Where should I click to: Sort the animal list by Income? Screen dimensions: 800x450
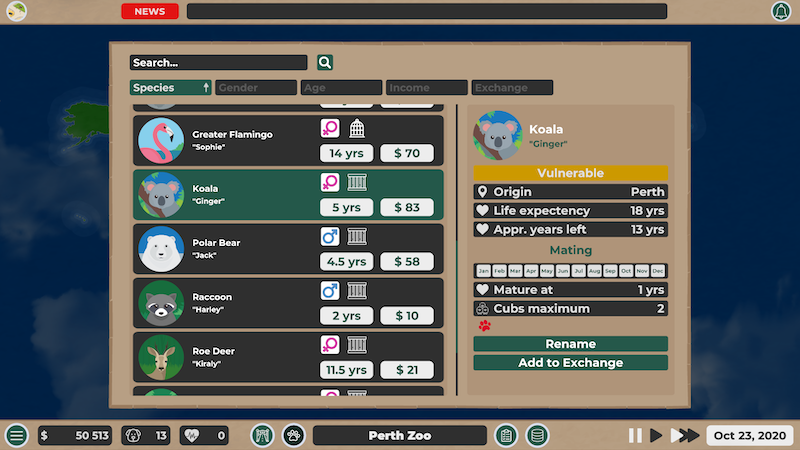pos(426,88)
